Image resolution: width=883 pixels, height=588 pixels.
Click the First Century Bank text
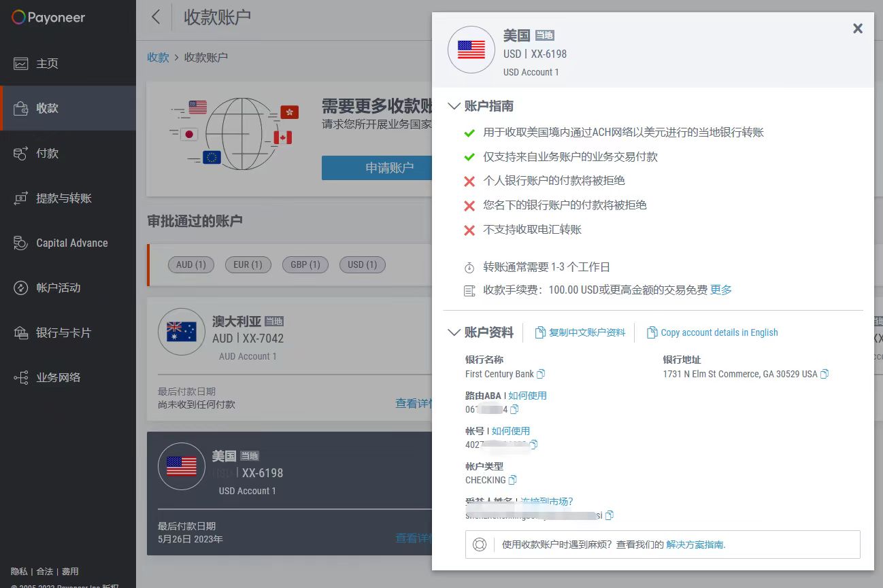click(x=499, y=374)
